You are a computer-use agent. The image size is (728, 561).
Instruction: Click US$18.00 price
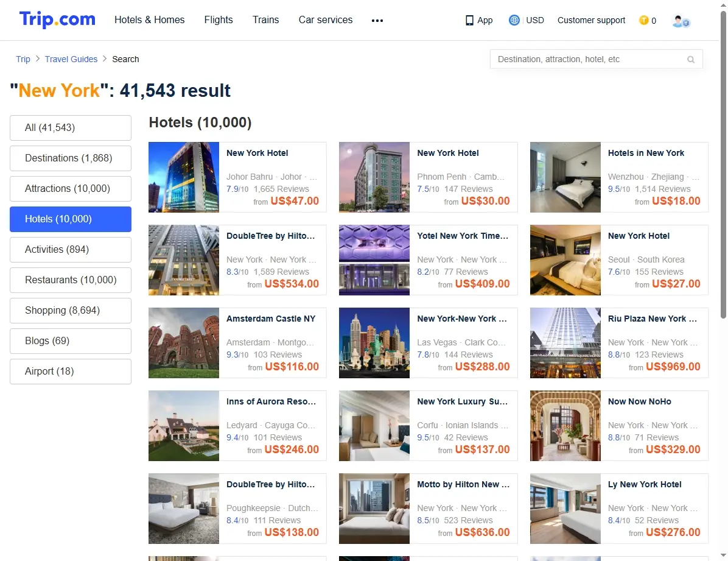(x=676, y=201)
